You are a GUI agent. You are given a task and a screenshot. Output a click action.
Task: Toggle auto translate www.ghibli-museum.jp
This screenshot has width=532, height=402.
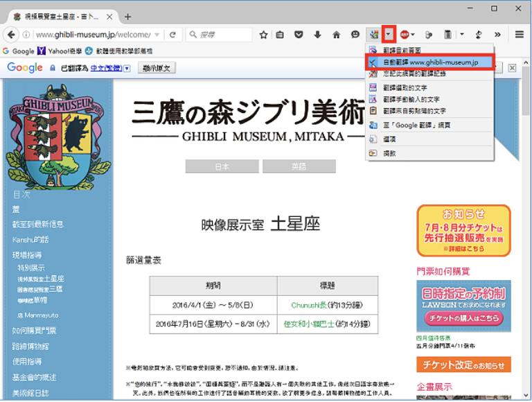click(429, 62)
